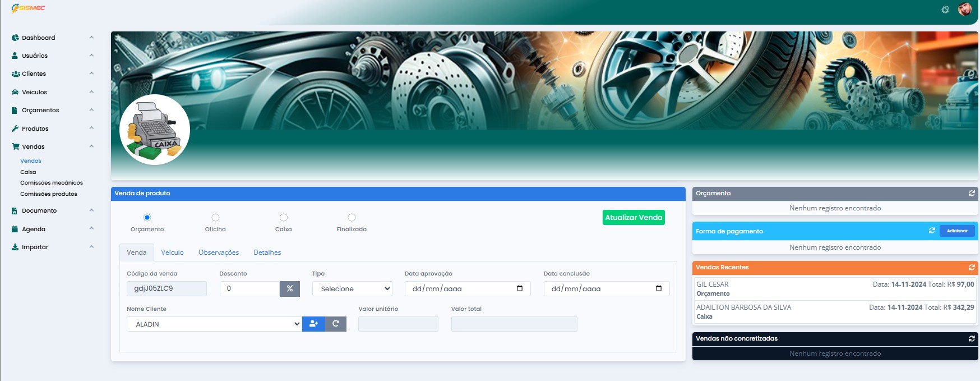The image size is (980, 381).
Task: Click the percent discount icon button
Action: 290,288
